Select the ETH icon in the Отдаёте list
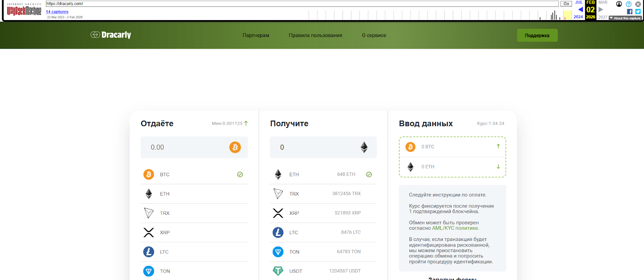Image resolution: width=644 pixels, height=280 pixels. pyautogui.click(x=149, y=194)
